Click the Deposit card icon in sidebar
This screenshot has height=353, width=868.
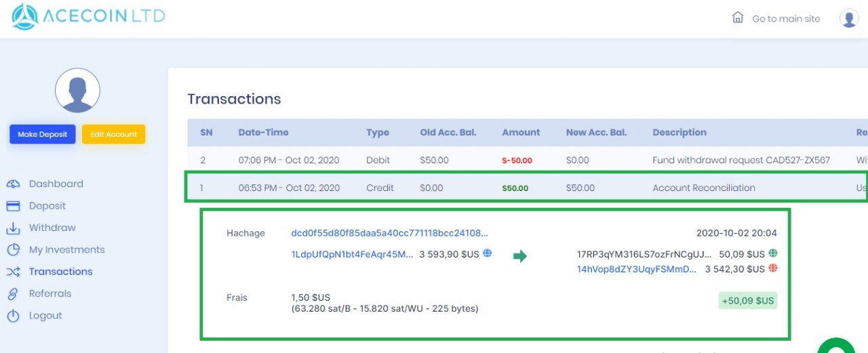point(13,206)
